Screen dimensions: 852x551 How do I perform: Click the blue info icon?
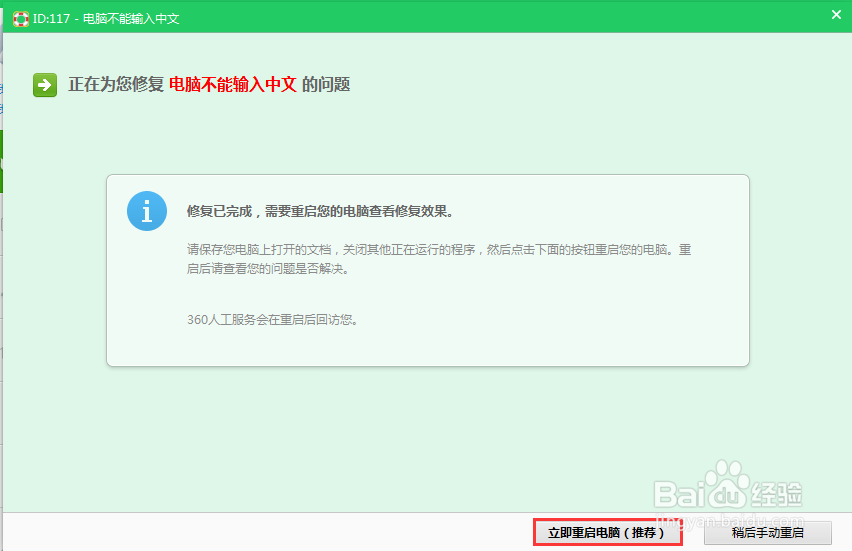[147, 211]
